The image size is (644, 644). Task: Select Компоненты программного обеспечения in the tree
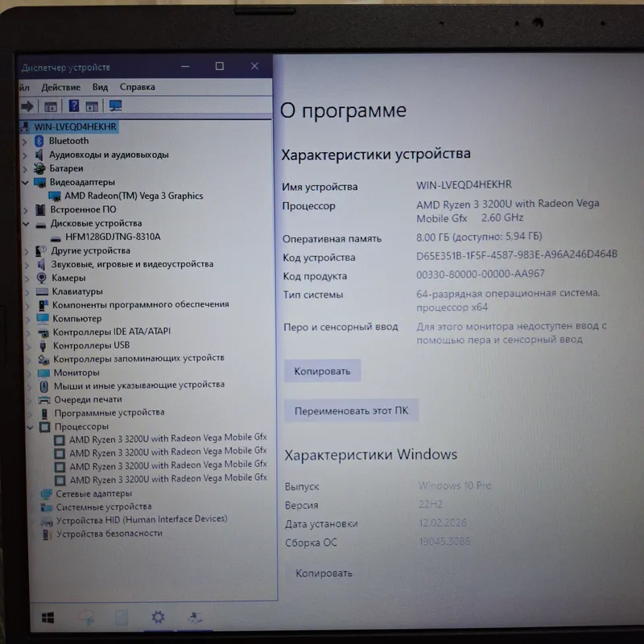tap(140, 304)
